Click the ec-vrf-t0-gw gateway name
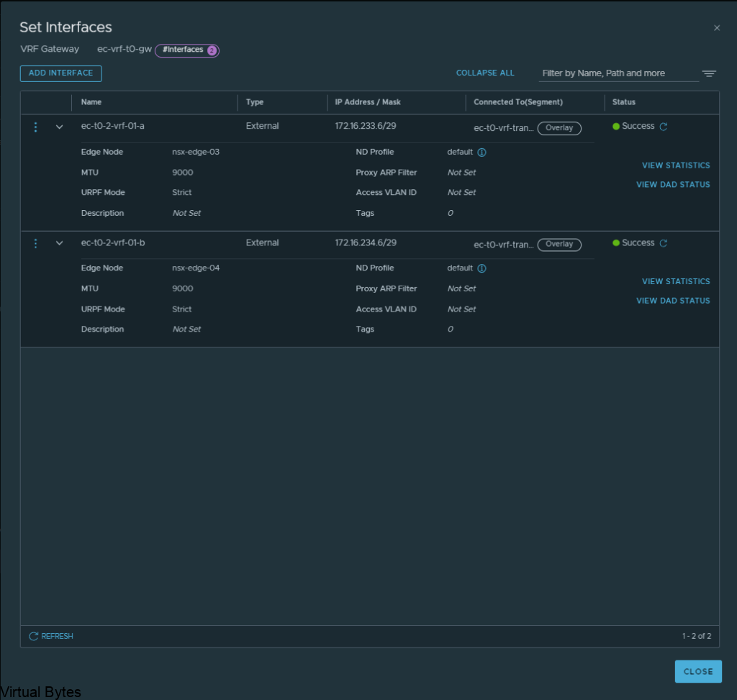 (125, 49)
